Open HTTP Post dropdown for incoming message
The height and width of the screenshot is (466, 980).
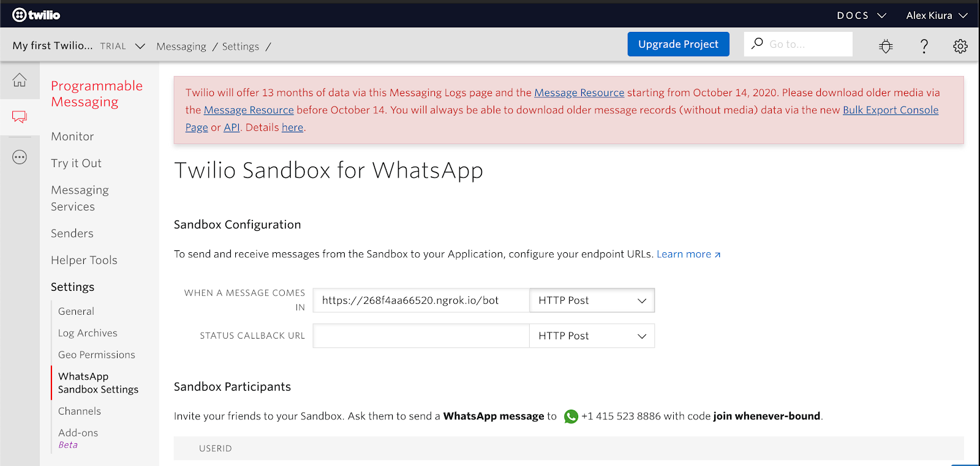point(592,300)
